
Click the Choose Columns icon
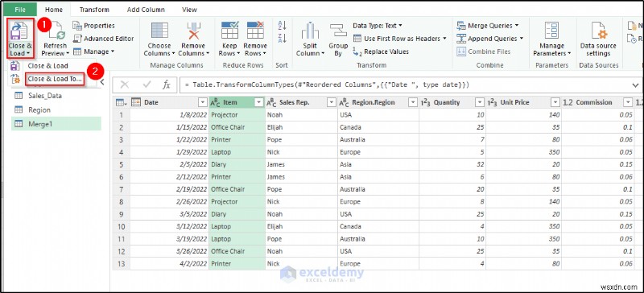(159, 31)
